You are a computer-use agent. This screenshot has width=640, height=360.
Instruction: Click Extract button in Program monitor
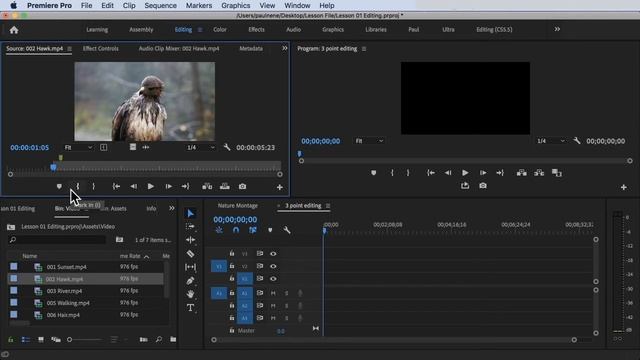[539, 173]
